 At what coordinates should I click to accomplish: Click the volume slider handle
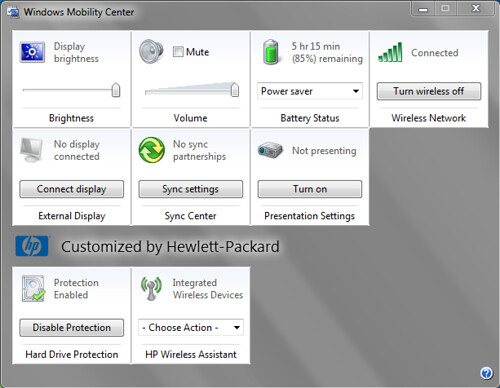coord(235,89)
